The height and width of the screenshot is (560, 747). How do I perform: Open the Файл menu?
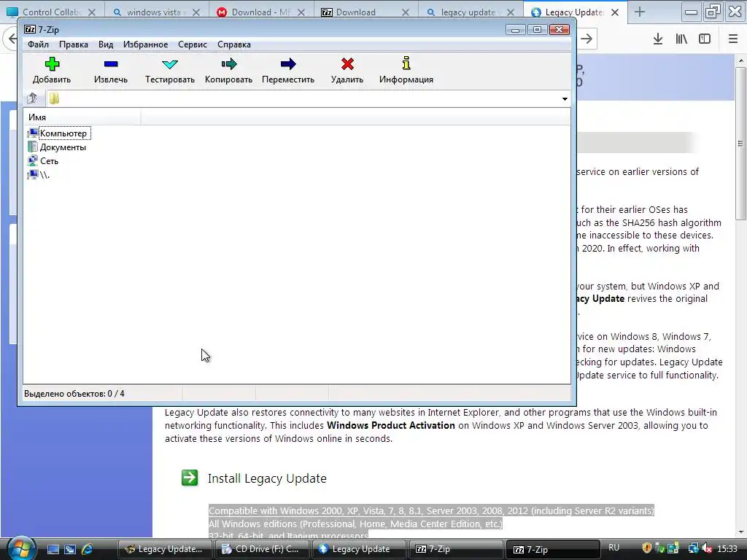tap(38, 44)
